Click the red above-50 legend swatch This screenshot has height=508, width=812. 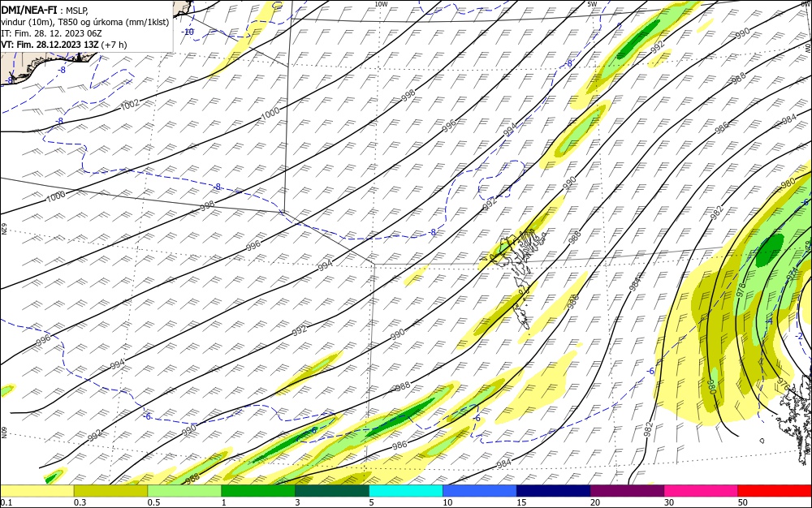click(775, 491)
